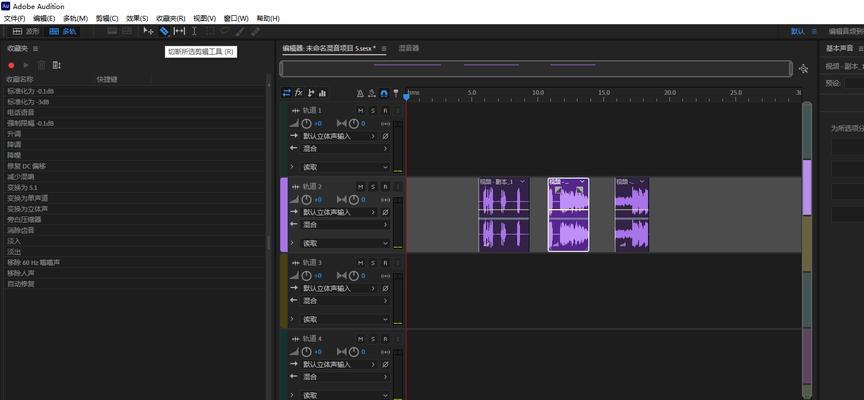Mute track 轨道 1 with M
Image resolution: width=864 pixels, height=400 pixels.
360,111
